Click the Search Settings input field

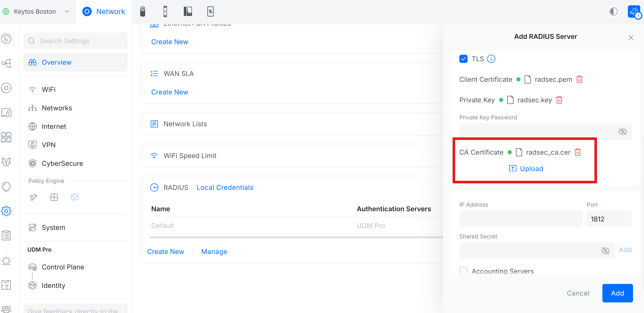point(75,41)
